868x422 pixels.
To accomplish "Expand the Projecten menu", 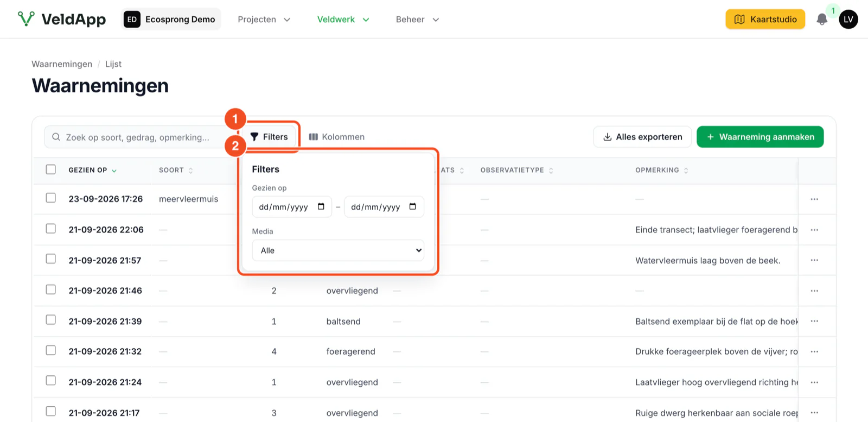I will (x=264, y=20).
